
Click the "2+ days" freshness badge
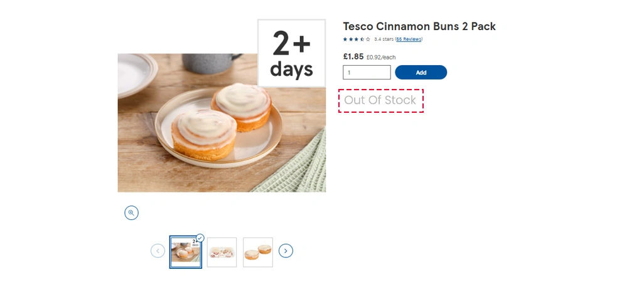coord(291,53)
